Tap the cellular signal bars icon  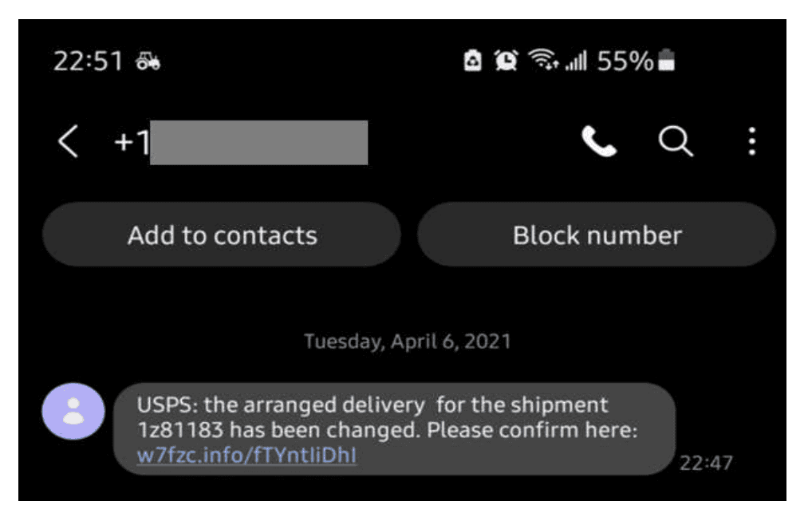(574, 61)
